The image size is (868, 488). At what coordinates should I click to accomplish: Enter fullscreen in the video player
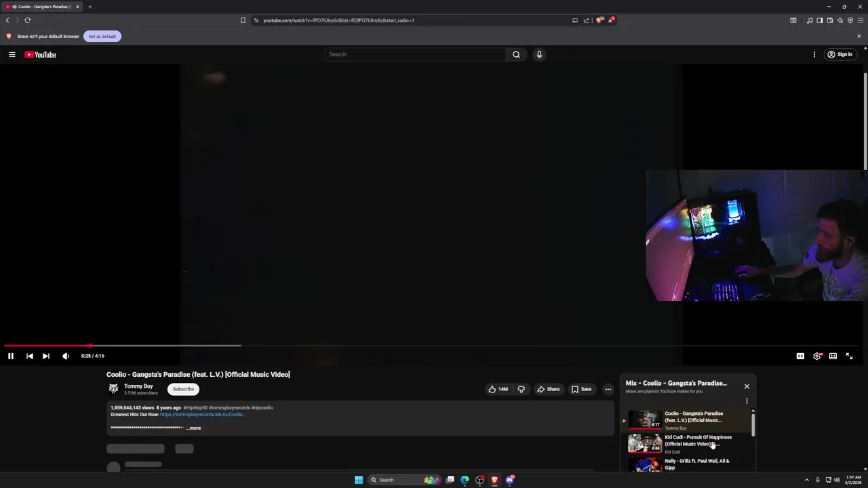tap(849, 356)
